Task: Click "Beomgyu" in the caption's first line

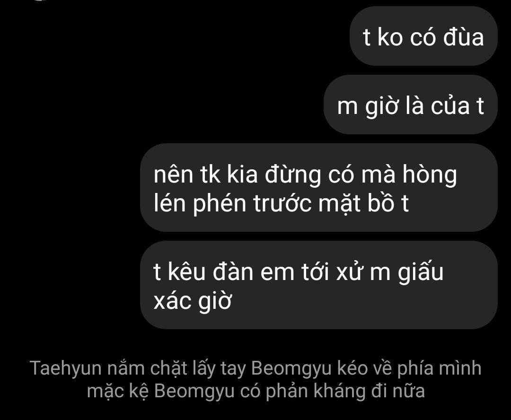Action: pyautogui.click(x=291, y=368)
